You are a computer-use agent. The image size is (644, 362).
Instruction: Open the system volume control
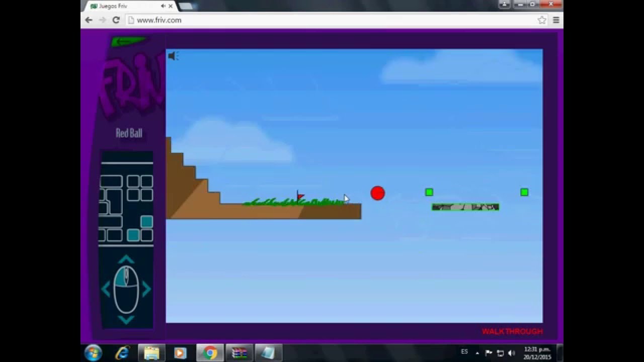click(512, 353)
